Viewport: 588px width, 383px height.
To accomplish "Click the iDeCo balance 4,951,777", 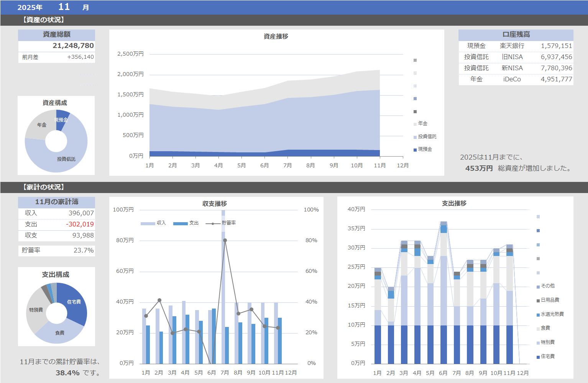I will 556,79.
